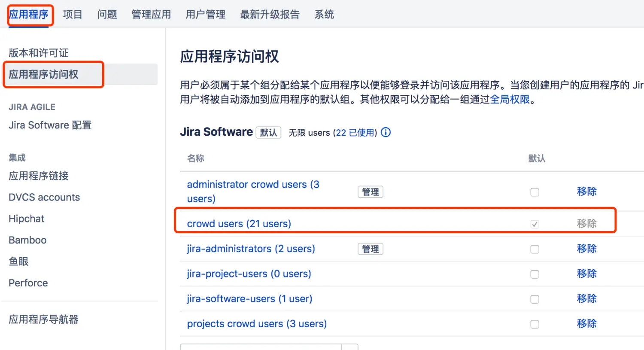This screenshot has width=644, height=350.
Task: Tick the default checkbox for jira-administrators
Action: pos(535,249)
